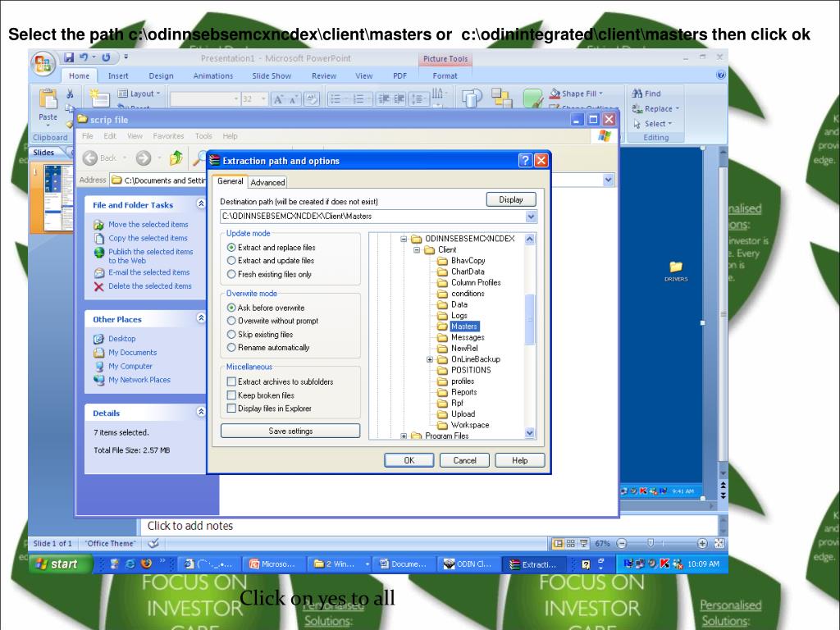Collapse the Client folder node
Image resolution: width=840 pixels, height=630 pixels.
pyautogui.click(x=416, y=249)
